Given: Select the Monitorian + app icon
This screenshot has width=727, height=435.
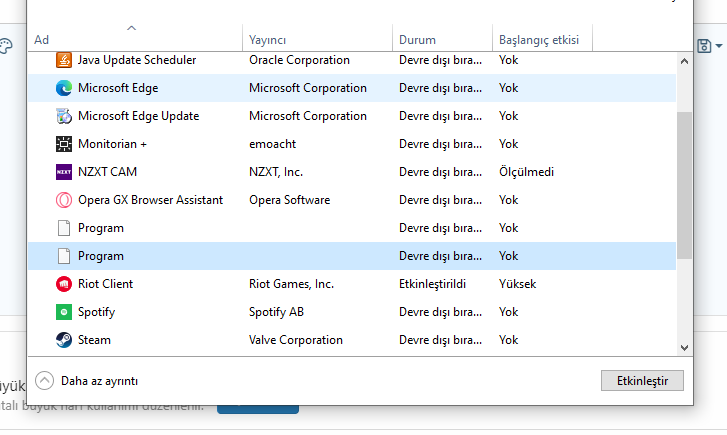Looking at the screenshot, I should click(64, 144).
